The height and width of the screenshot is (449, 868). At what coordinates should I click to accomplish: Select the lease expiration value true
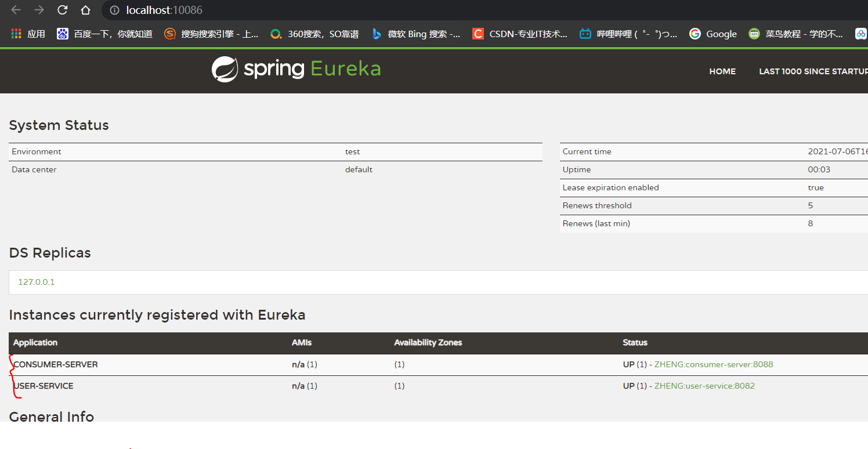816,187
